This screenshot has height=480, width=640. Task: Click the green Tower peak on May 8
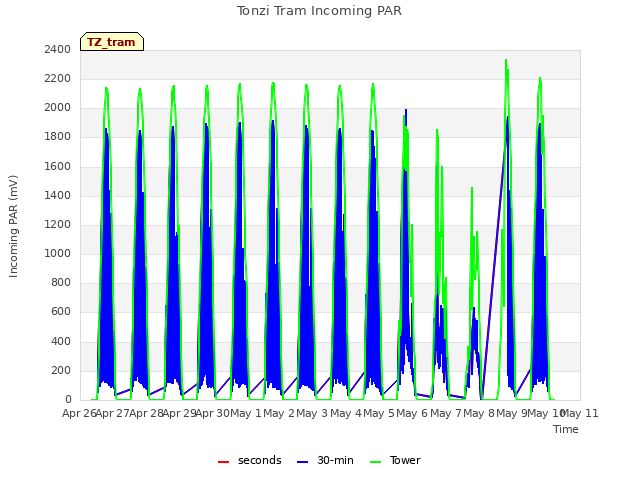click(x=472, y=188)
